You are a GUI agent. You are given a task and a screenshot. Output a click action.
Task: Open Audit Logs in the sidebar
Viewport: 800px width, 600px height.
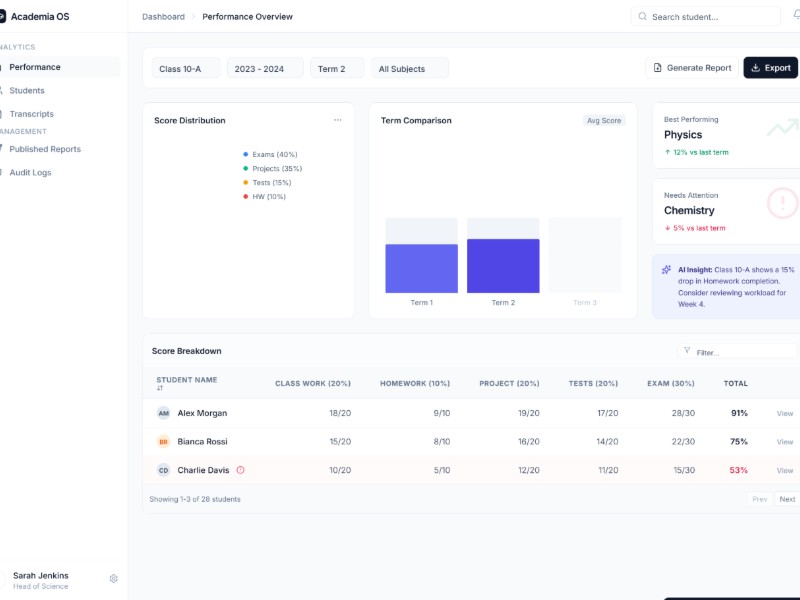(x=30, y=173)
